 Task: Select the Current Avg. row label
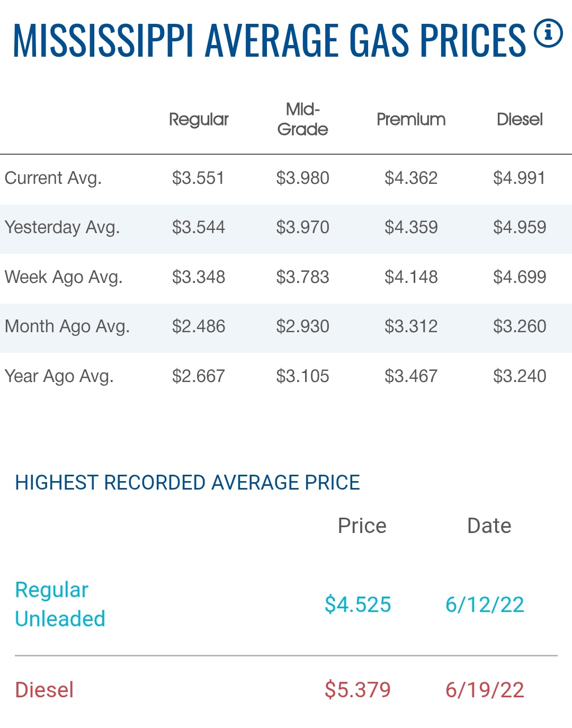click(x=53, y=178)
